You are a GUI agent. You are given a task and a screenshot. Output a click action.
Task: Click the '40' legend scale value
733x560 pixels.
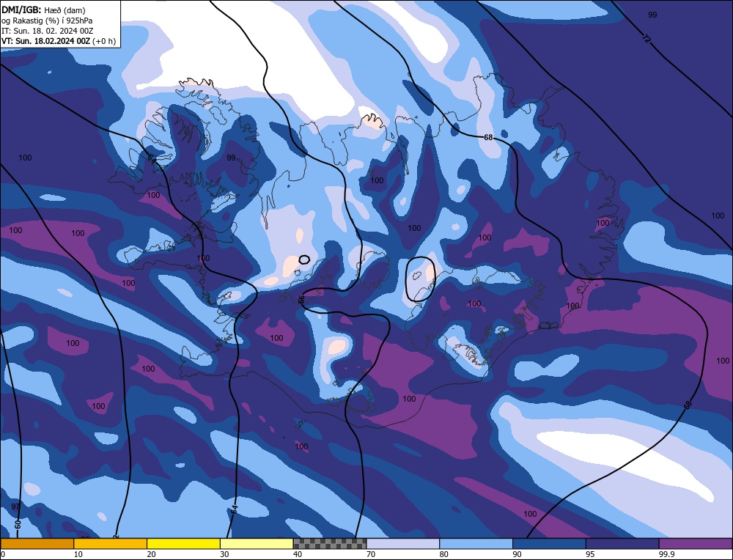[x=298, y=554]
